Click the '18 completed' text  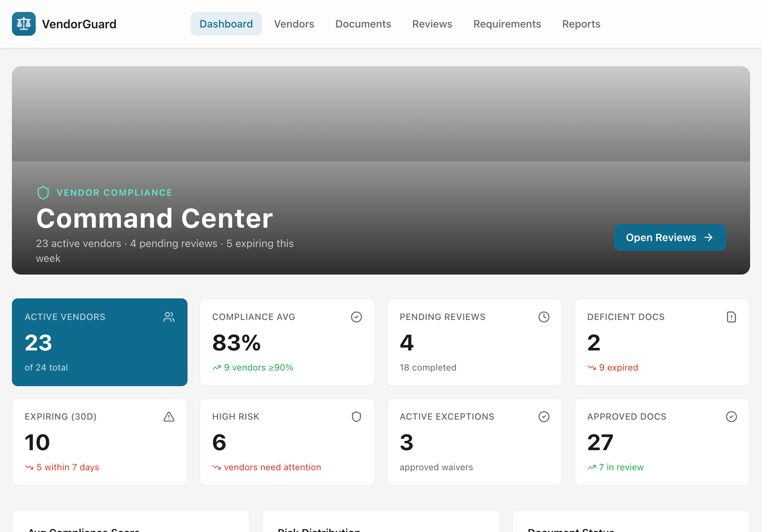tap(428, 368)
